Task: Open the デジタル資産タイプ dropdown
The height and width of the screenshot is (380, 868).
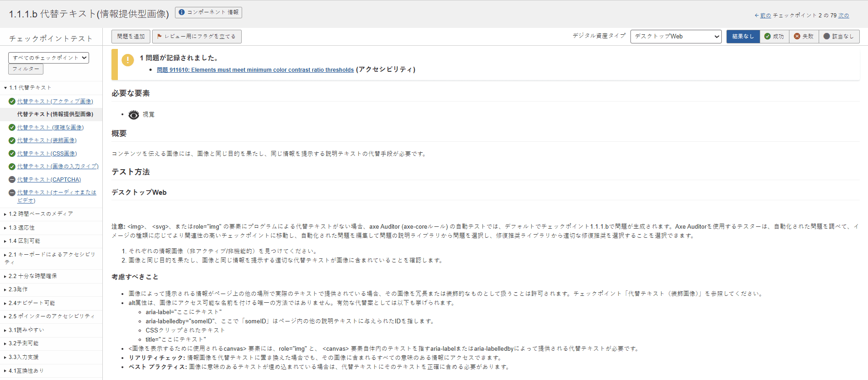Action: point(676,37)
